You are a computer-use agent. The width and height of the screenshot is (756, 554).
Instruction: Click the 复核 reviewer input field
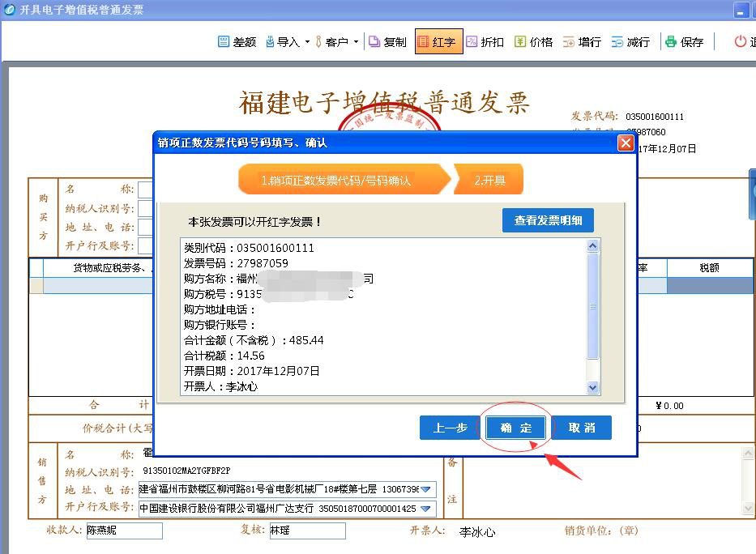(306, 531)
